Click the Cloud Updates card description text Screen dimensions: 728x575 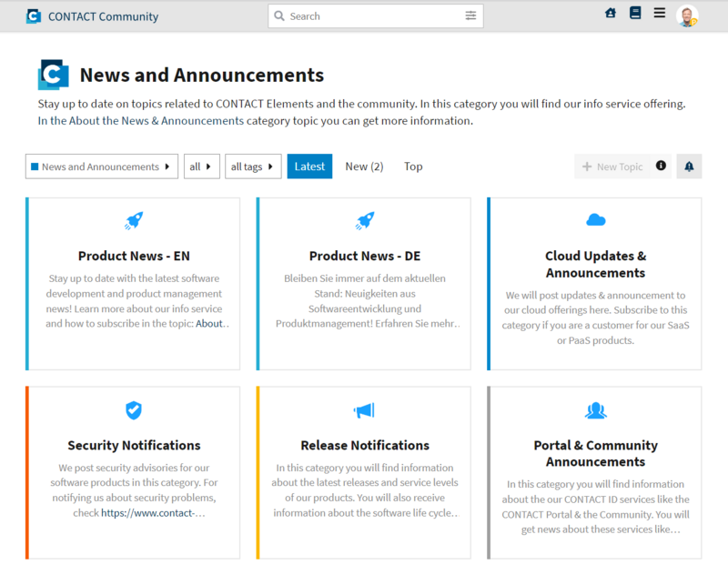point(596,318)
